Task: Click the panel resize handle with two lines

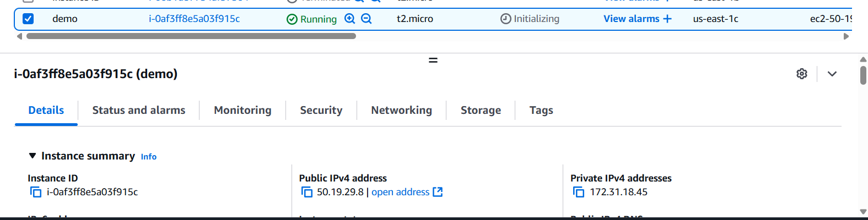Action: coord(433,61)
